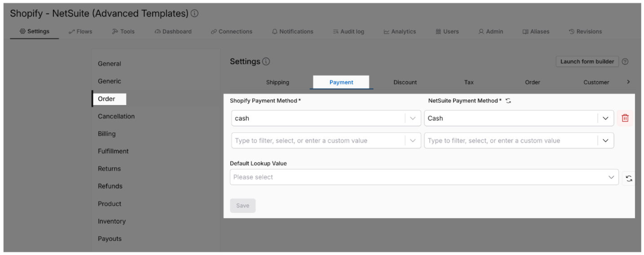The width and height of the screenshot is (644, 255).
Task: Open the Tools tab
Action: [123, 31]
